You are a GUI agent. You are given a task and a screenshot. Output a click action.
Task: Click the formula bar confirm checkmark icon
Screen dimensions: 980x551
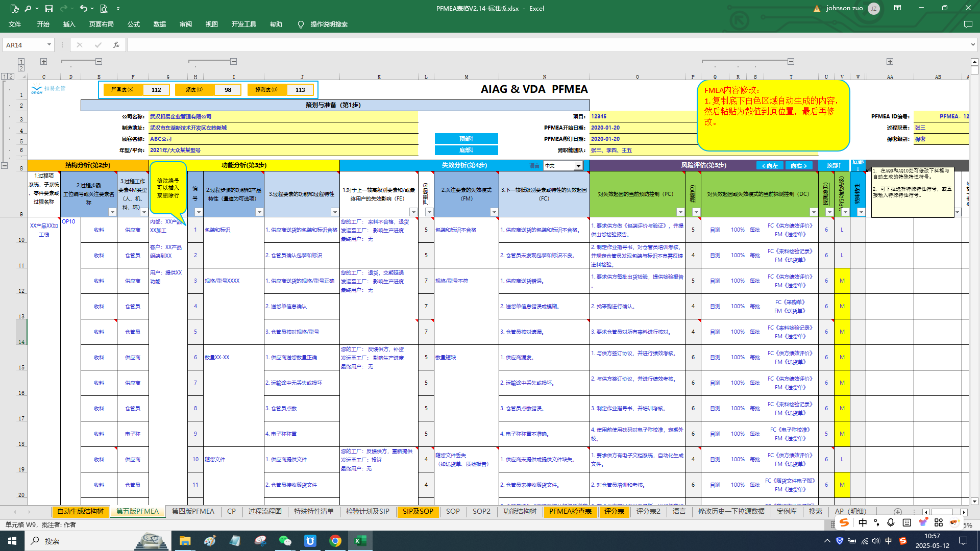tap(98, 45)
